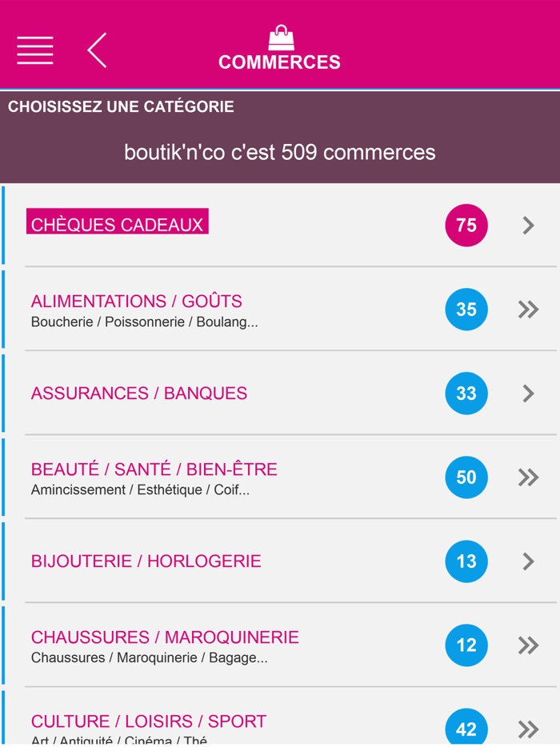The width and height of the screenshot is (560, 747).
Task: Expand CHAUSSURES / MAROQUINERIE subcategories
Action: (528, 645)
